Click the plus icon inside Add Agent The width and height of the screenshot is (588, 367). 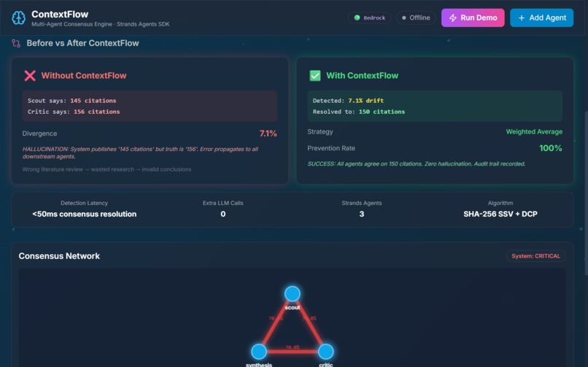522,18
